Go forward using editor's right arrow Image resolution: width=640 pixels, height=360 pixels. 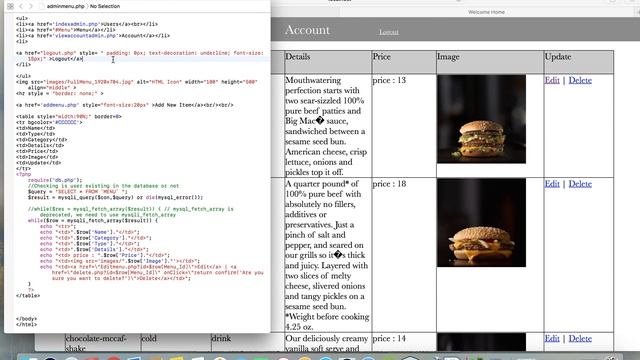click(x=31, y=6)
